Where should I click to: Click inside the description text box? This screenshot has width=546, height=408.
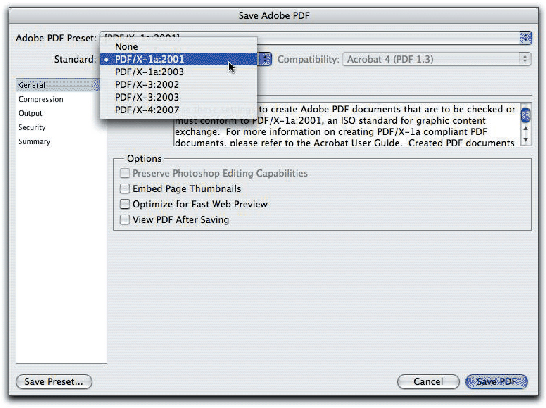coord(346,126)
